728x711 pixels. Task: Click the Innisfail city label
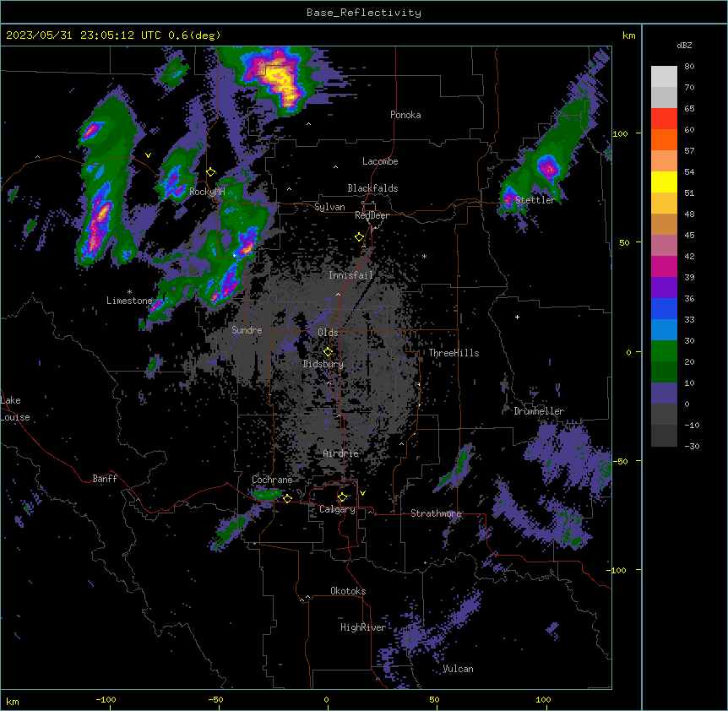[350, 275]
